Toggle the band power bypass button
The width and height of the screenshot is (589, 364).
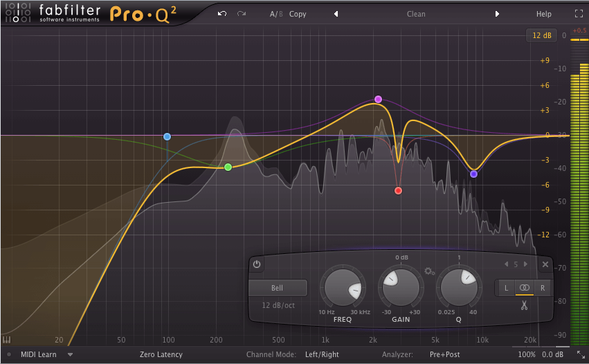[x=257, y=264]
